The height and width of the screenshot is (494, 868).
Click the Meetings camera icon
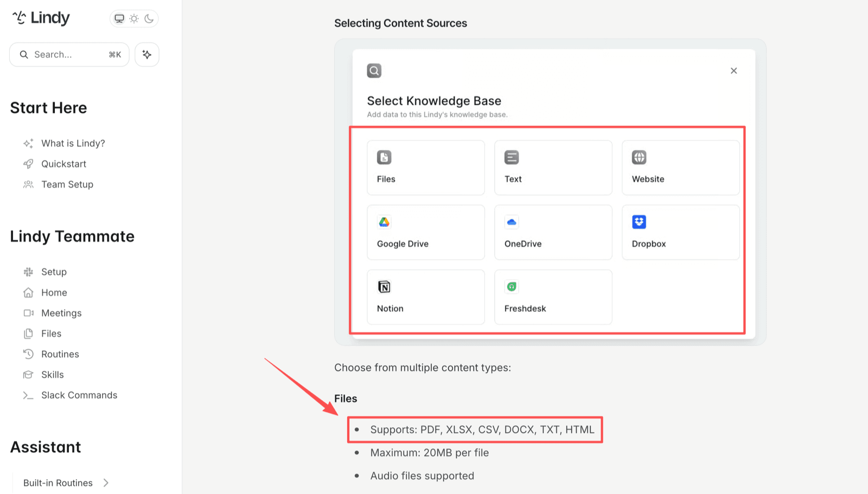(x=28, y=313)
